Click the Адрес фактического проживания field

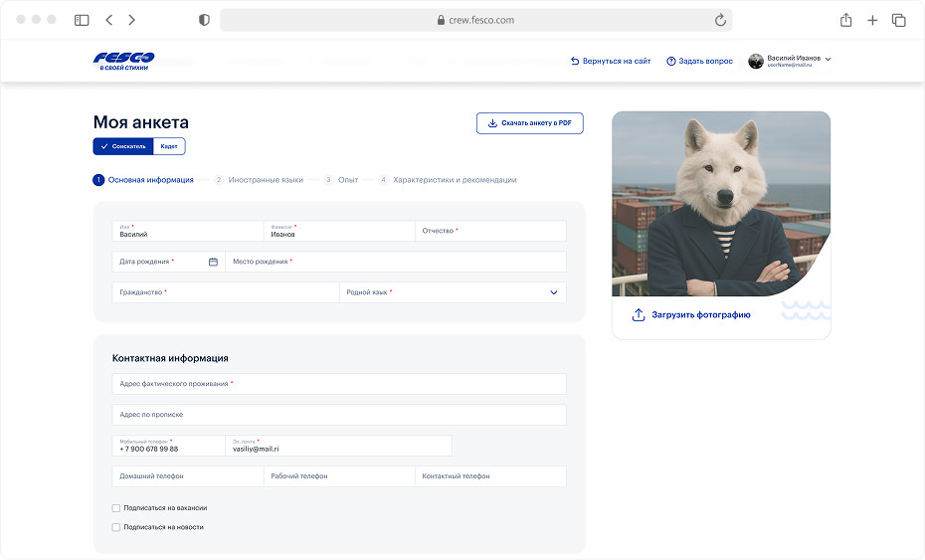(x=338, y=384)
